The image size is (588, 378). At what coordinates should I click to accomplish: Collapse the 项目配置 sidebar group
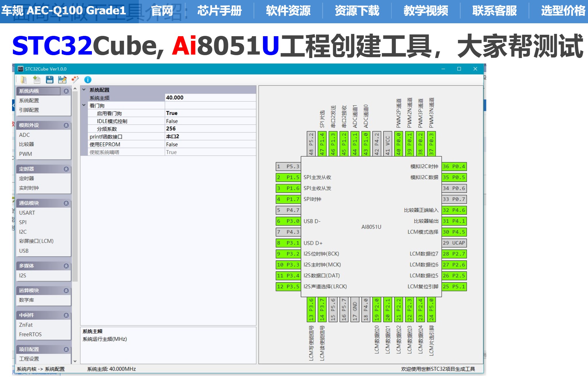(66, 349)
